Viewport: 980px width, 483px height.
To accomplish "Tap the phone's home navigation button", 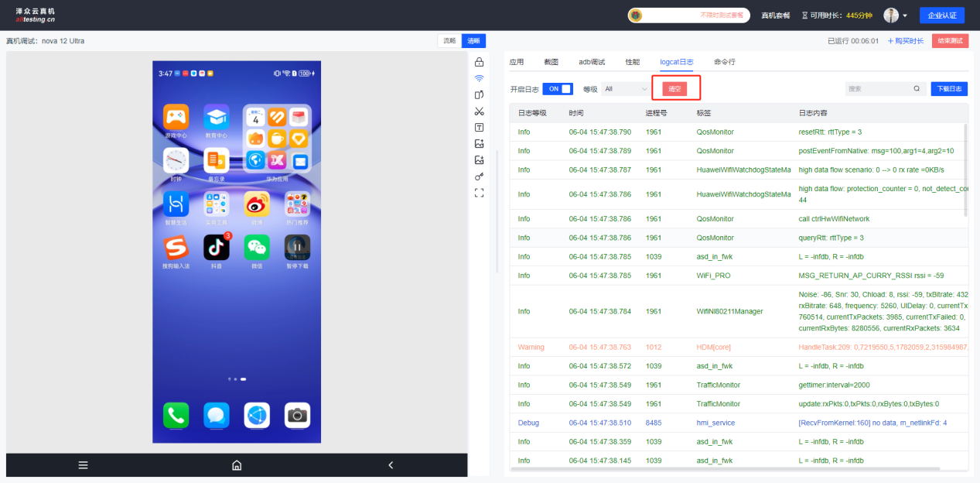I will pyautogui.click(x=237, y=465).
